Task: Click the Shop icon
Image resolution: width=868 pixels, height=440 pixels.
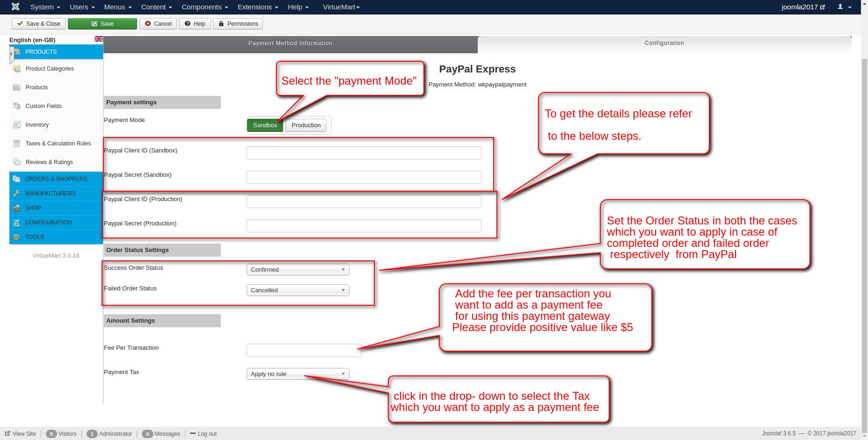Action: click(17, 208)
